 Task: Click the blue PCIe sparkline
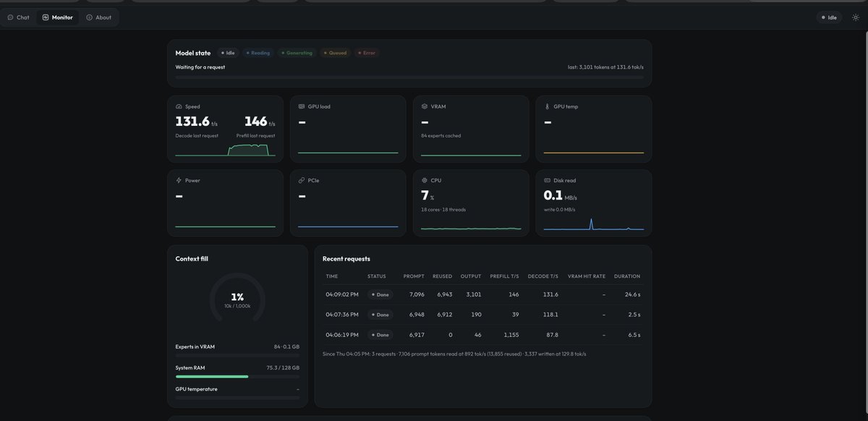(x=348, y=226)
